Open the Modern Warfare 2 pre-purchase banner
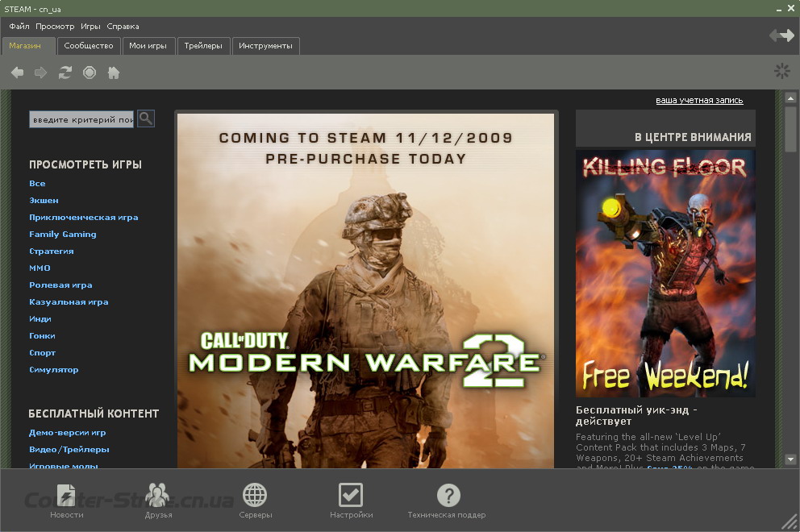This screenshot has width=800, height=532. (x=365, y=290)
